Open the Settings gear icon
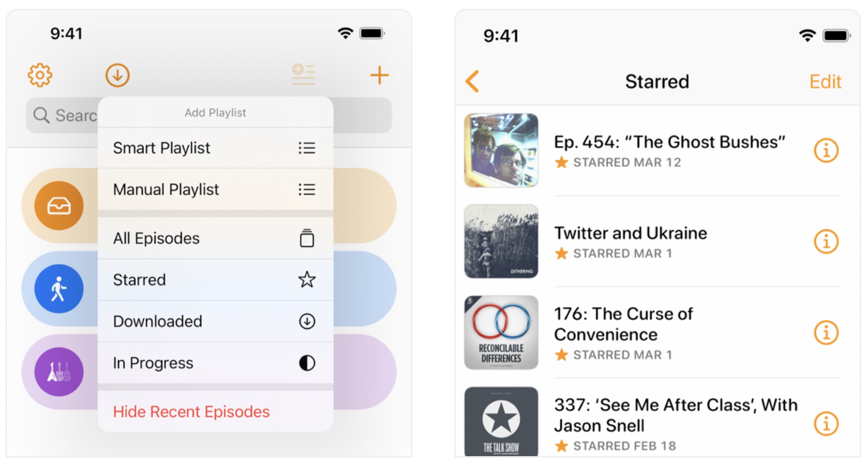 [x=39, y=75]
